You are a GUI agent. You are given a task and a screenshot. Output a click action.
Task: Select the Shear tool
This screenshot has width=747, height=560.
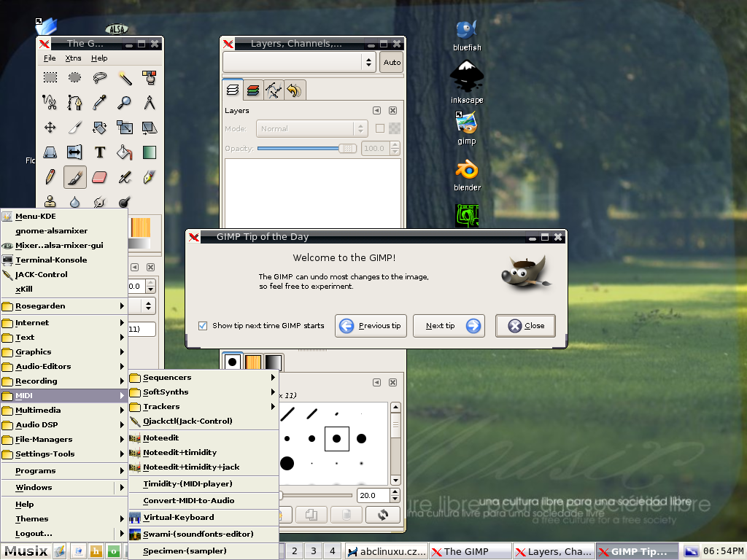(150, 127)
